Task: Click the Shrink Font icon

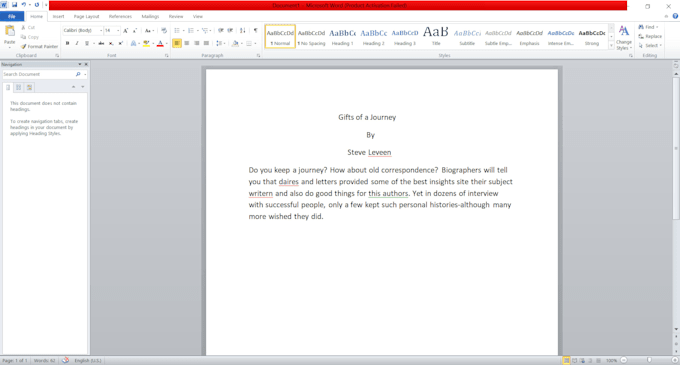Action: tap(135, 30)
